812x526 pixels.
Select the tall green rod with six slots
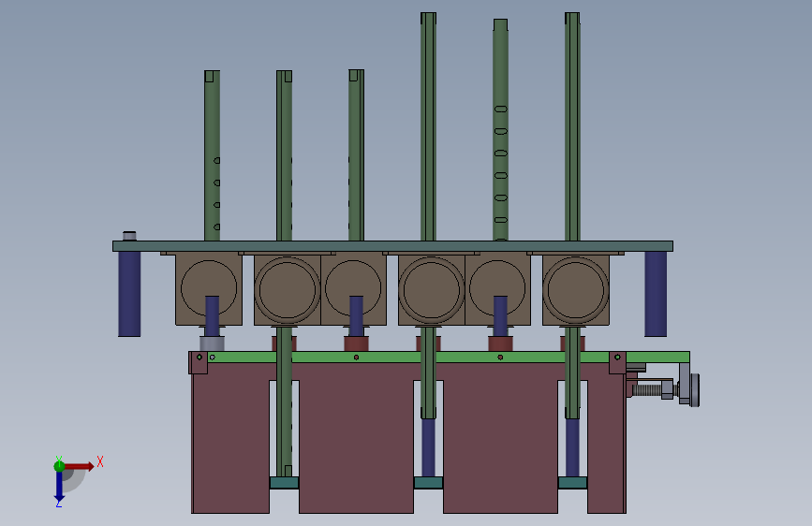500,130
